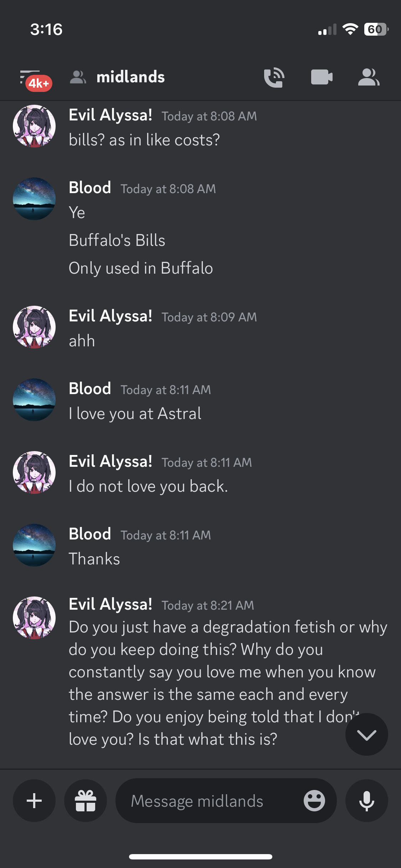Open Blood's avatar beside the Ye message
The image size is (401, 868).
click(34, 199)
